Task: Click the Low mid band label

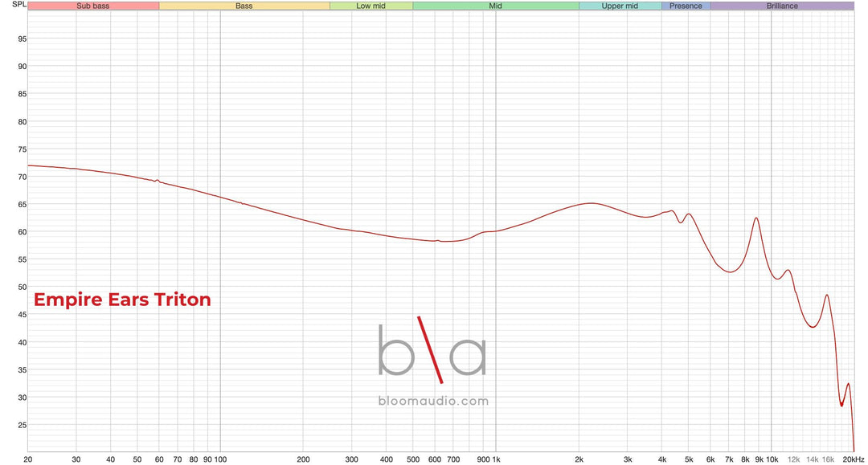Action: pyautogui.click(x=371, y=6)
